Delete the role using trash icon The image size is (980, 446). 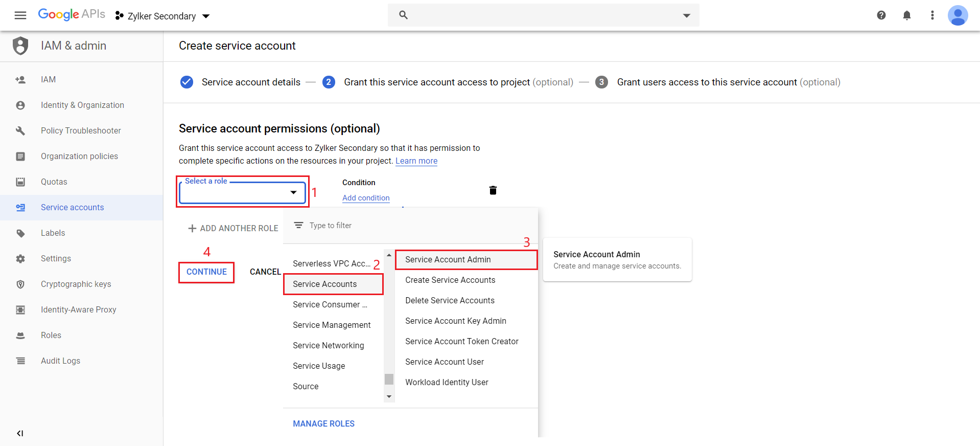(x=493, y=190)
